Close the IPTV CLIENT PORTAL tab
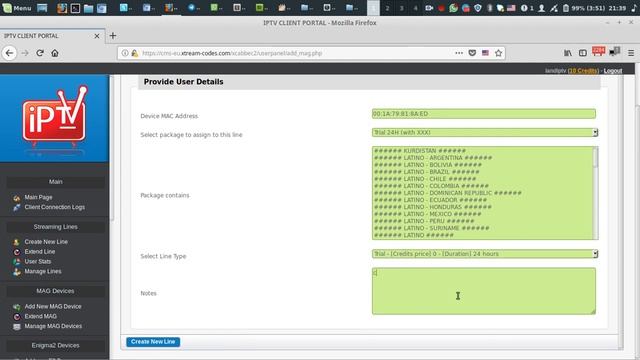640x360 pixels. click(x=97, y=36)
